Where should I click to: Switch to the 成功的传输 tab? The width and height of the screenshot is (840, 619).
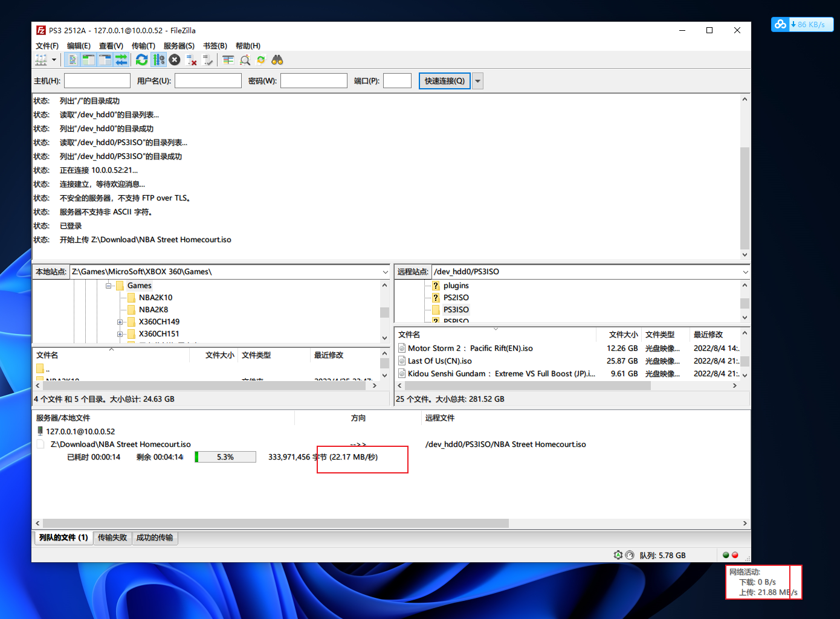tap(155, 537)
